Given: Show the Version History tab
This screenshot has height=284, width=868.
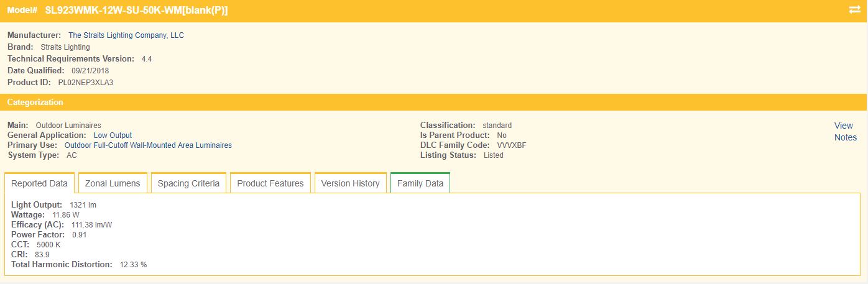Looking at the screenshot, I should point(351,183).
